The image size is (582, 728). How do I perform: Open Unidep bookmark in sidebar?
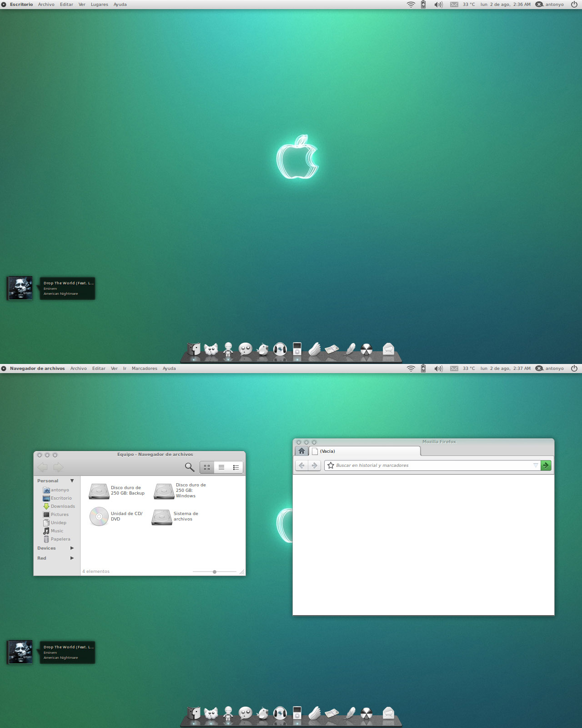(x=55, y=523)
